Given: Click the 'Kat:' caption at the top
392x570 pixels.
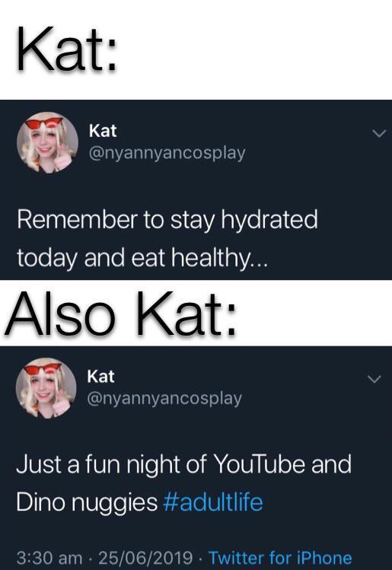Looking at the screenshot, I should (66, 49).
